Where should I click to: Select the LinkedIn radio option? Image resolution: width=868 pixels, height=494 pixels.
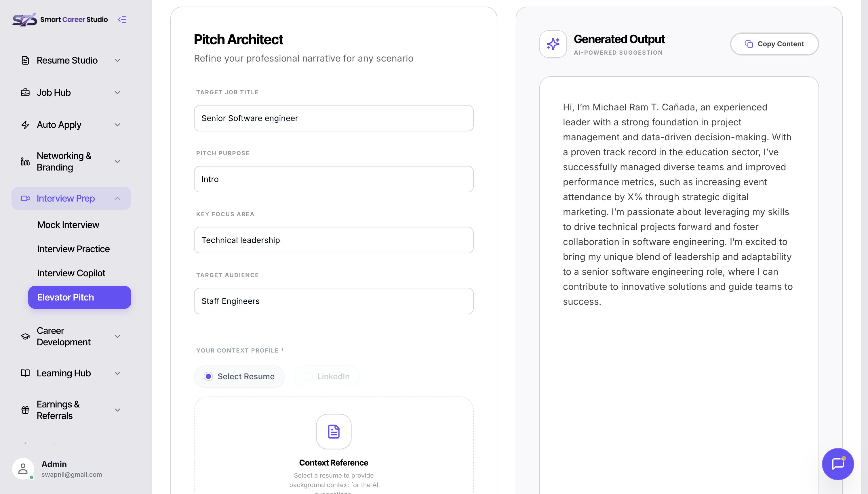(x=326, y=376)
